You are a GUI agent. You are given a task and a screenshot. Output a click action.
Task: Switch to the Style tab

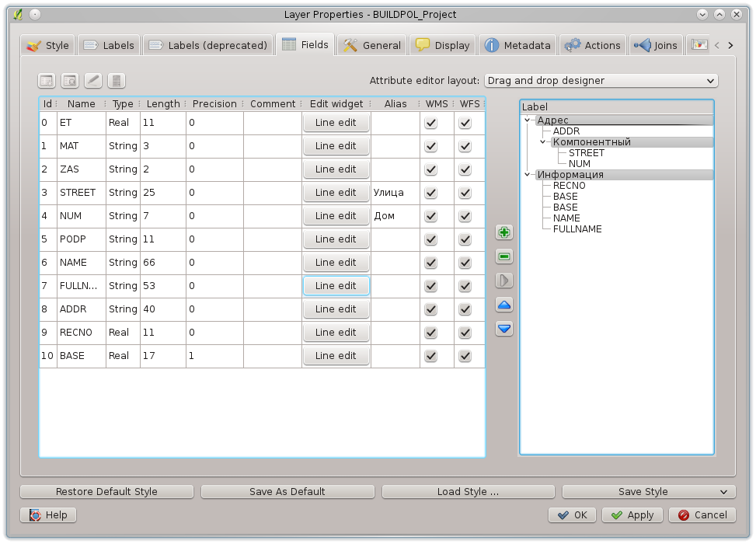[x=48, y=45]
